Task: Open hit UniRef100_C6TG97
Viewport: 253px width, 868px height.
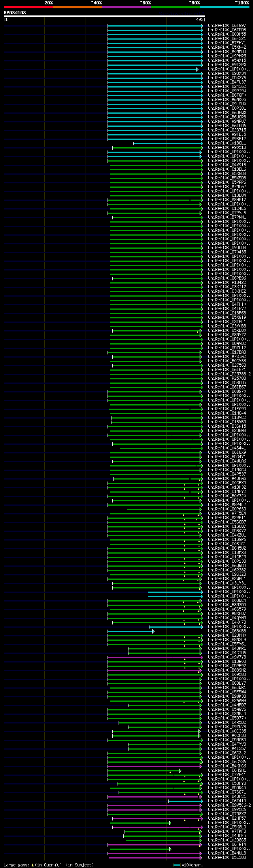Action: [227, 26]
